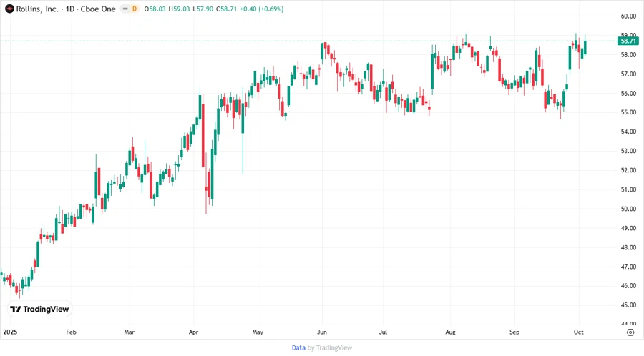The height and width of the screenshot is (356, 644).
Task: Click the "by TradingView" attribution text
Action: coord(329,347)
